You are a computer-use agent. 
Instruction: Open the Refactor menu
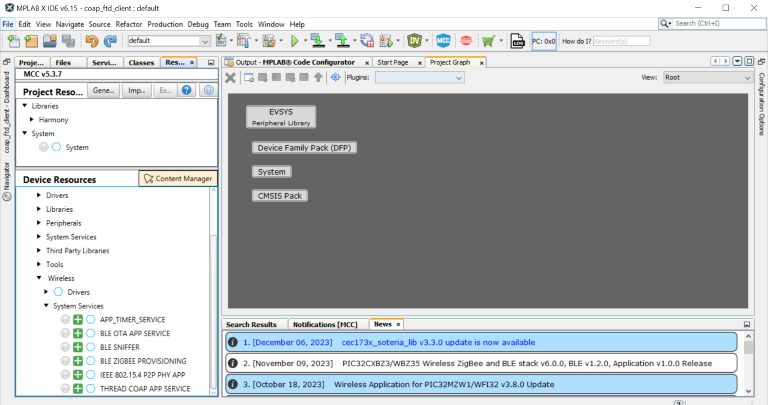pos(129,24)
